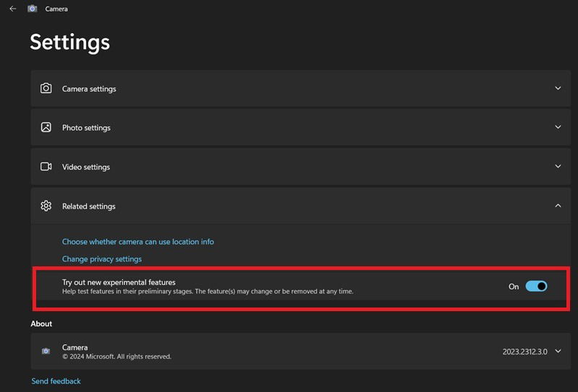
Task: Click the Send feedback link
Action: pyautogui.click(x=56, y=381)
